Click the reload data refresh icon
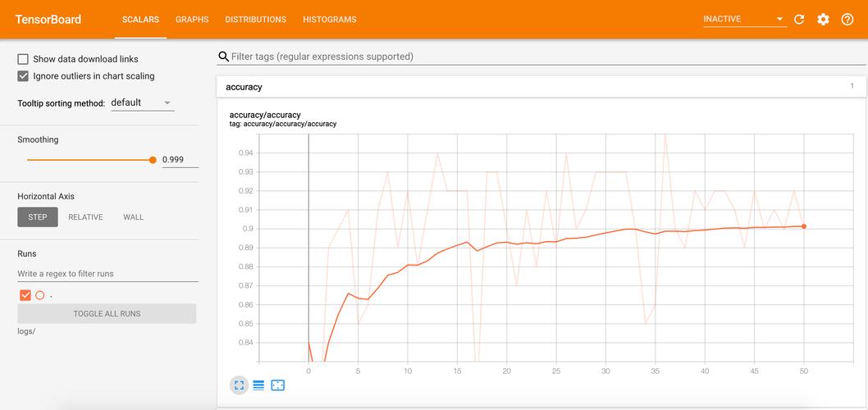 (799, 20)
